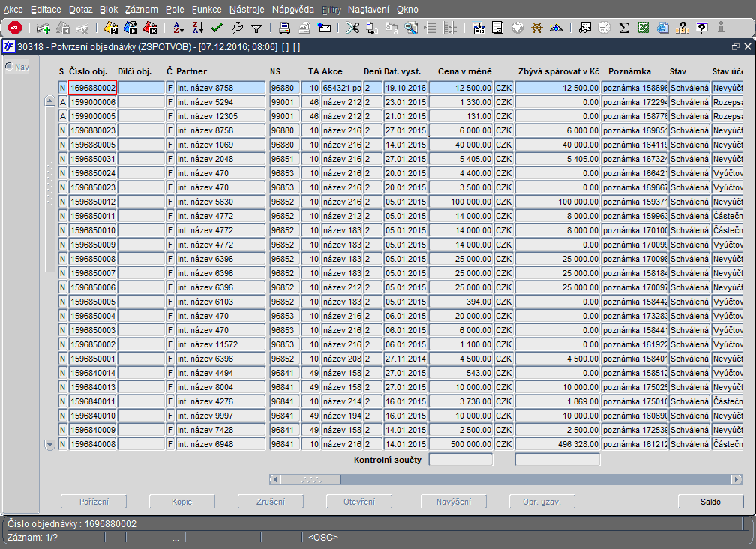Open the Okno menu
The height and width of the screenshot is (549, 756).
click(x=407, y=10)
